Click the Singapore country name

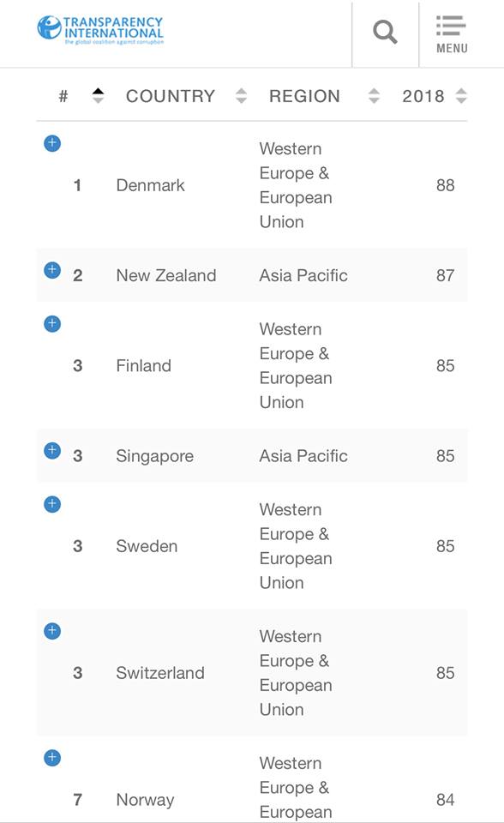click(x=155, y=456)
